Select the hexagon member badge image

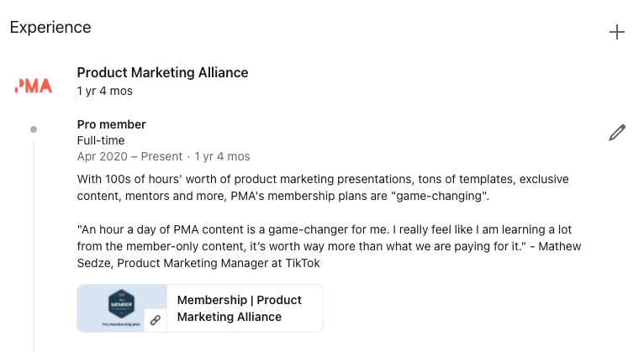(121, 303)
